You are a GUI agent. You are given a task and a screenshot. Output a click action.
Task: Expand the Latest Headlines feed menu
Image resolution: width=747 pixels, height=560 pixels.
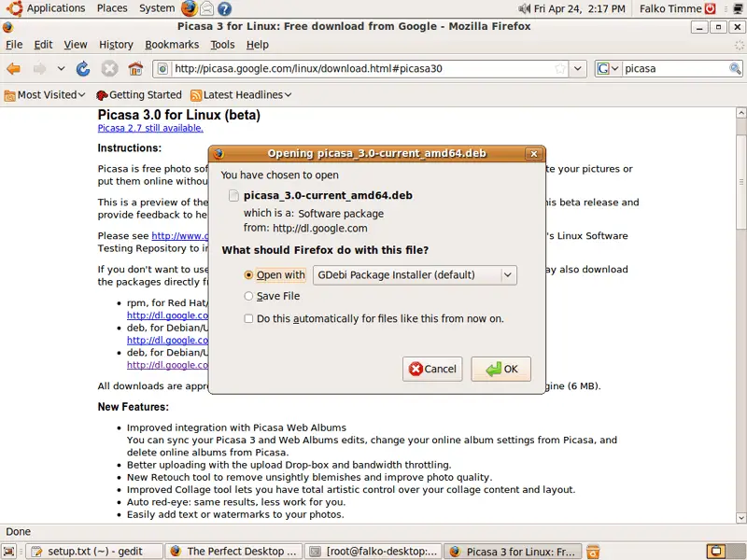pos(241,95)
